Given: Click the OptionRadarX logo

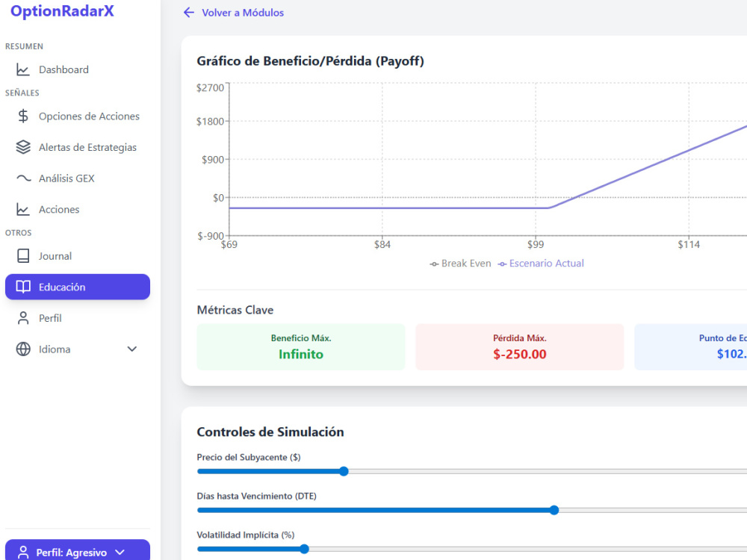Looking at the screenshot, I should point(62,10).
